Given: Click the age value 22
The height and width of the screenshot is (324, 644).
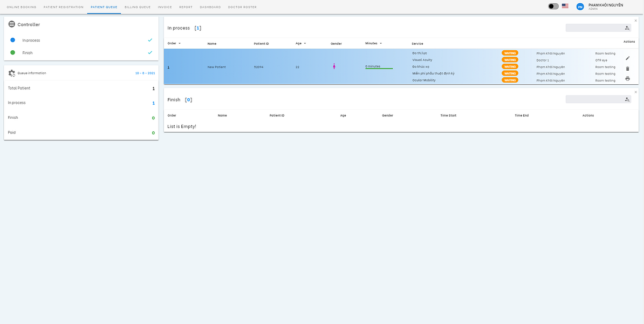Looking at the screenshot, I should click(x=297, y=66).
